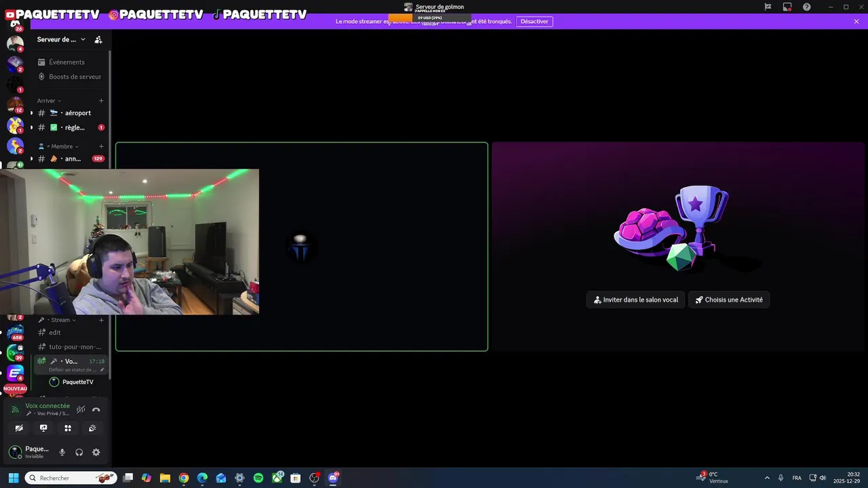Viewport: 868px width, 488px height.
Task: Open Google Chrome from the taskbar
Action: (x=184, y=478)
